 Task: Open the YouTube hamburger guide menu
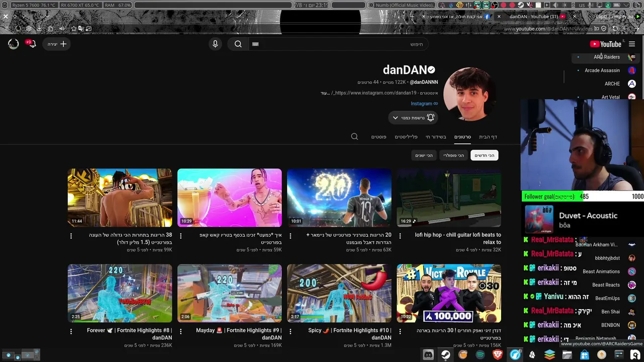[632, 44]
